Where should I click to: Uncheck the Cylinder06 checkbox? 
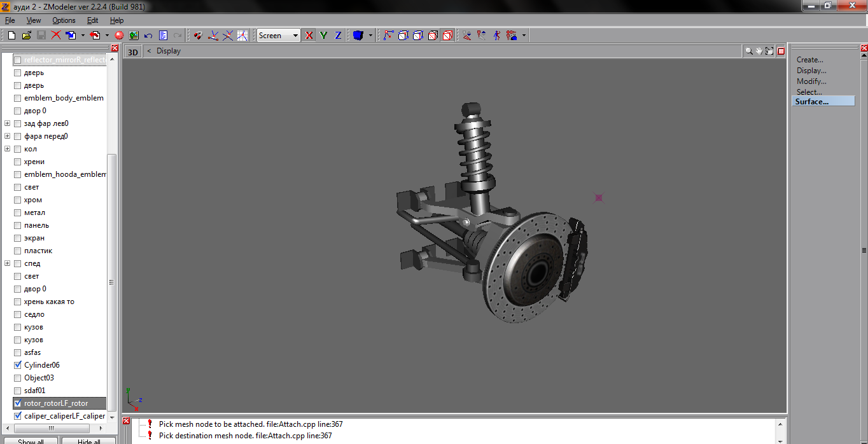[18, 365]
